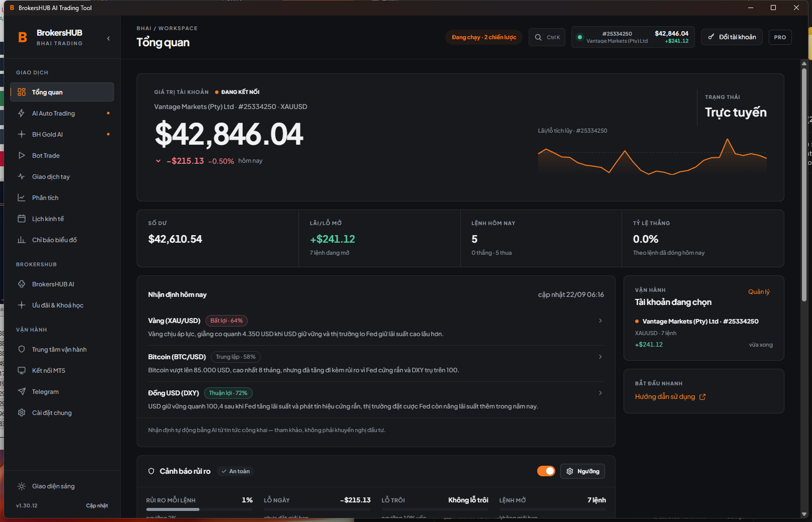Click the Ctrl K search field
812x522 pixels.
pyautogui.click(x=547, y=37)
